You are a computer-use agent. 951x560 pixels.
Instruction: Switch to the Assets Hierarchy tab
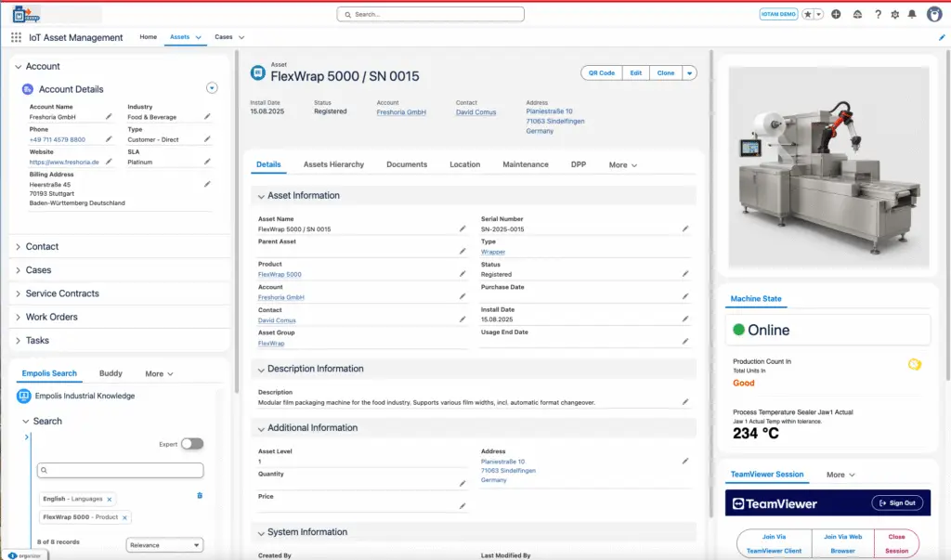coord(333,164)
